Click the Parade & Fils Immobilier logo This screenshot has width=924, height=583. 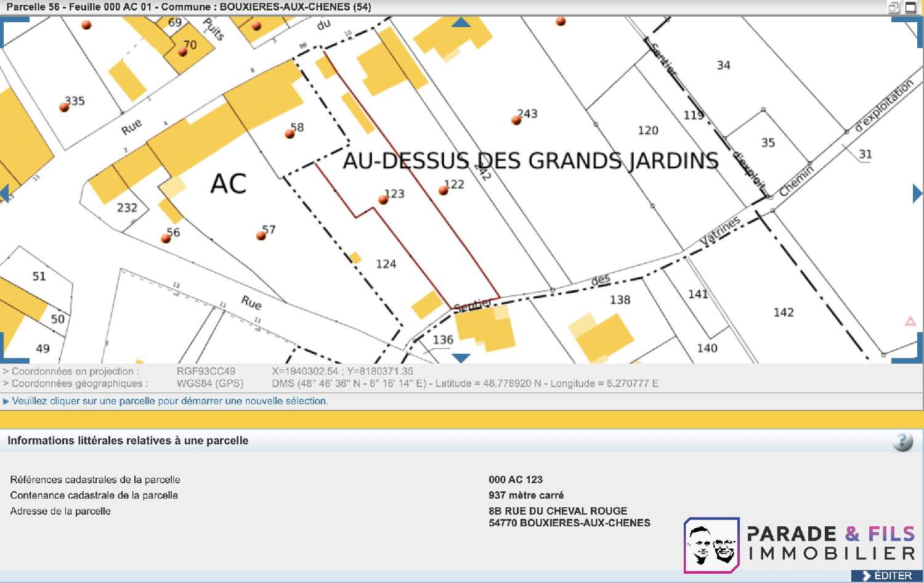point(800,545)
